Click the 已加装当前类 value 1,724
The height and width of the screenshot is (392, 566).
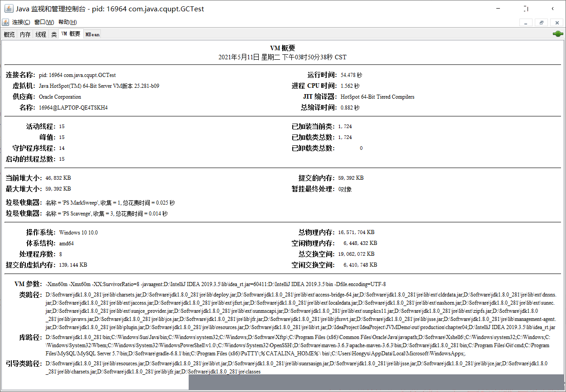(x=345, y=127)
